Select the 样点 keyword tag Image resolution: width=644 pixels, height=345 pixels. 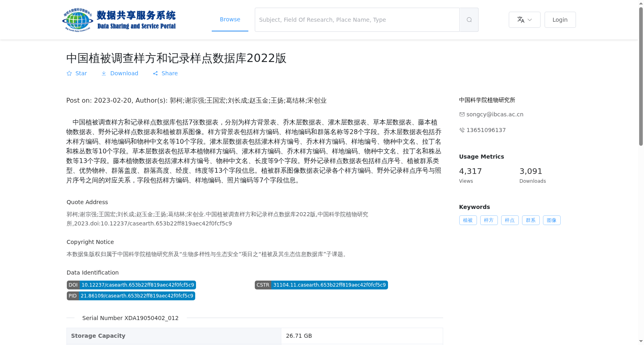tap(510, 220)
